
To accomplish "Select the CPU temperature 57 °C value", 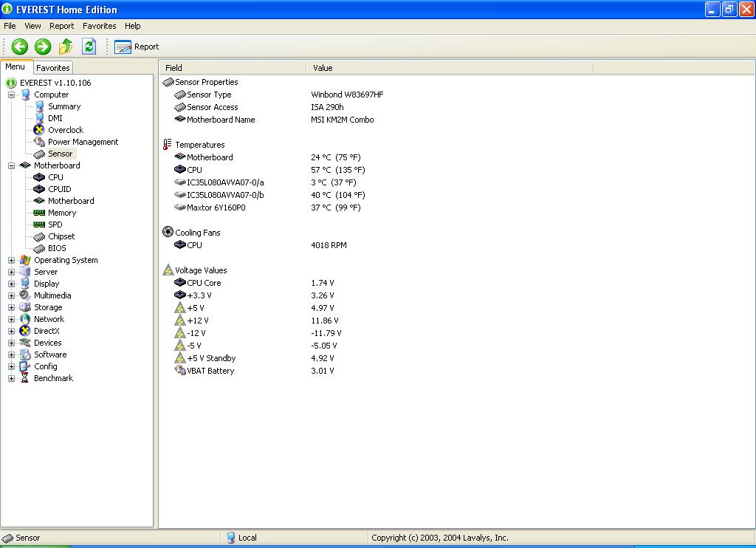I will point(338,171).
